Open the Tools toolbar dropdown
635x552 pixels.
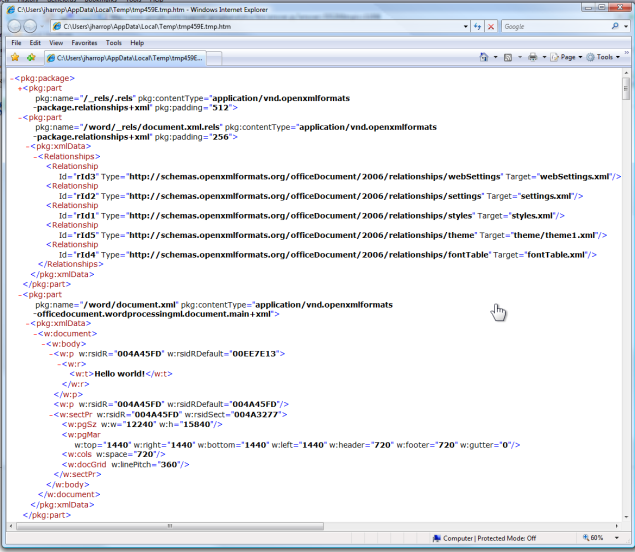click(604, 58)
